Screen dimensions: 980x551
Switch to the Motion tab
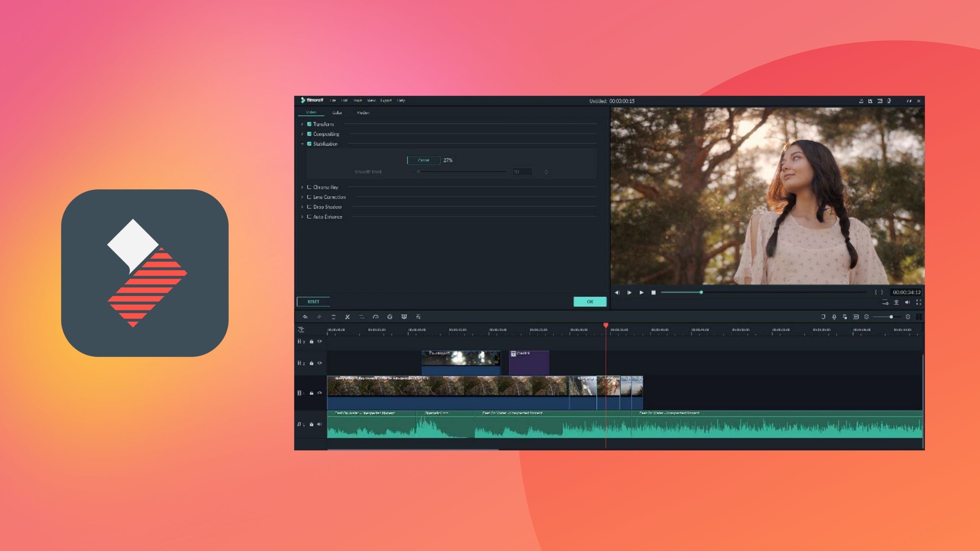coord(363,112)
